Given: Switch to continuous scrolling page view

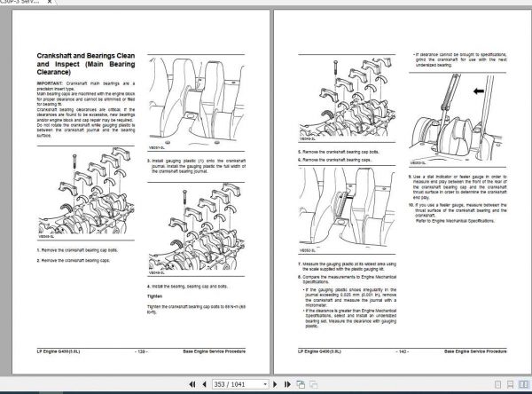Looking at the screenshot, I should (510, 384).
